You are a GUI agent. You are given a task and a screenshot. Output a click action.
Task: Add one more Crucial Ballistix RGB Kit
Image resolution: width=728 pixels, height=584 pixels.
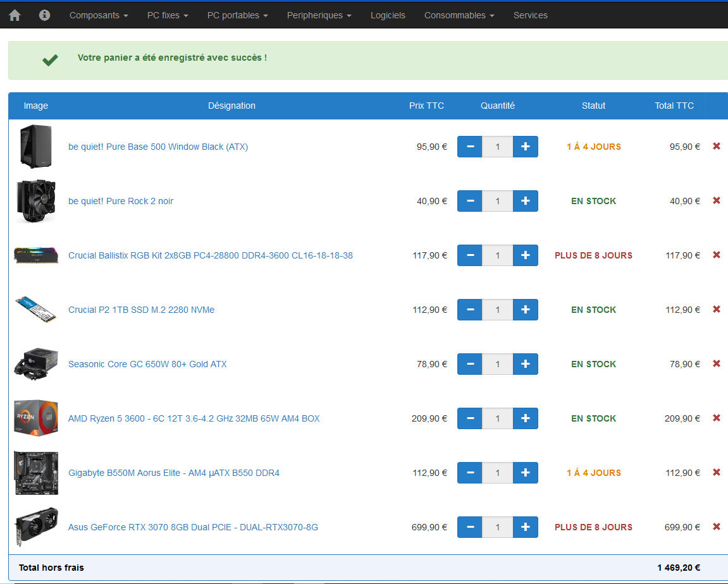[526, 255]
